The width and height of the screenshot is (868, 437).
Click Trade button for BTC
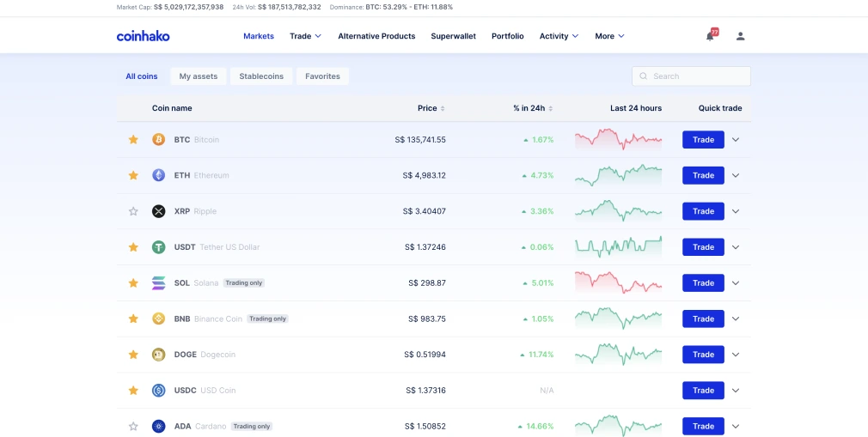pyautogui.click(x=703, y=139)
